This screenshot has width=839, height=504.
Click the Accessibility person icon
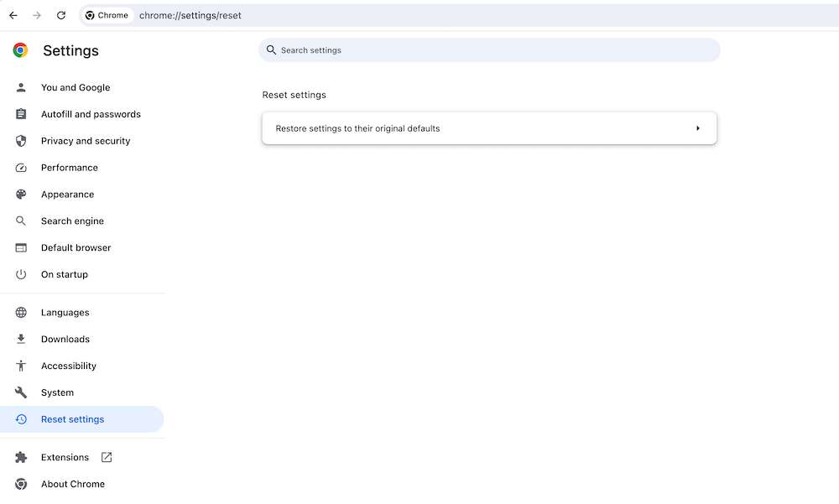[x=22, y=366]
